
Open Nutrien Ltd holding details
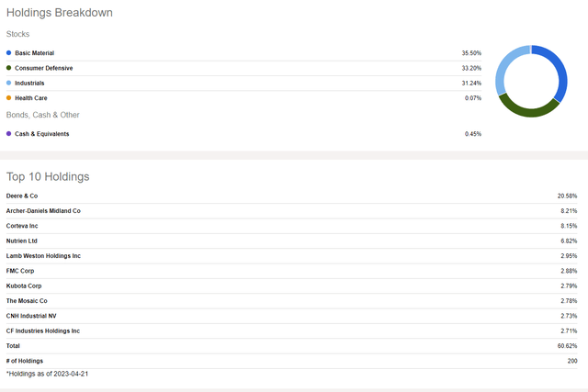coord(22,241)
